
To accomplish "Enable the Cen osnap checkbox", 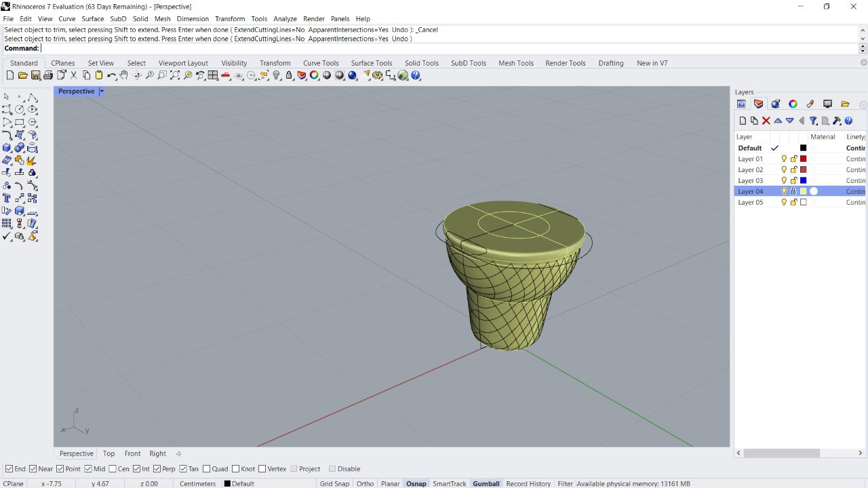I will tap(113, 469).
